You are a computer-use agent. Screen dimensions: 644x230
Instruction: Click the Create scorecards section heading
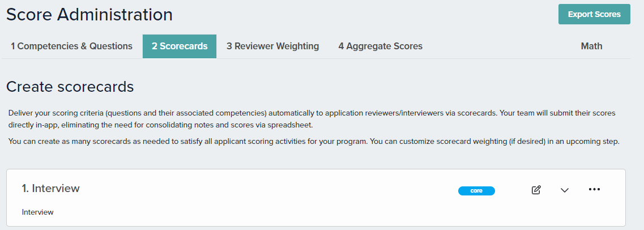click(70, 87)
